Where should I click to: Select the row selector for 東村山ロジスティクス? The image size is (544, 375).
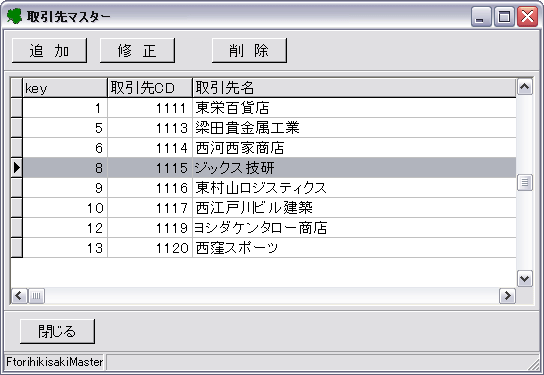point(16,188)
